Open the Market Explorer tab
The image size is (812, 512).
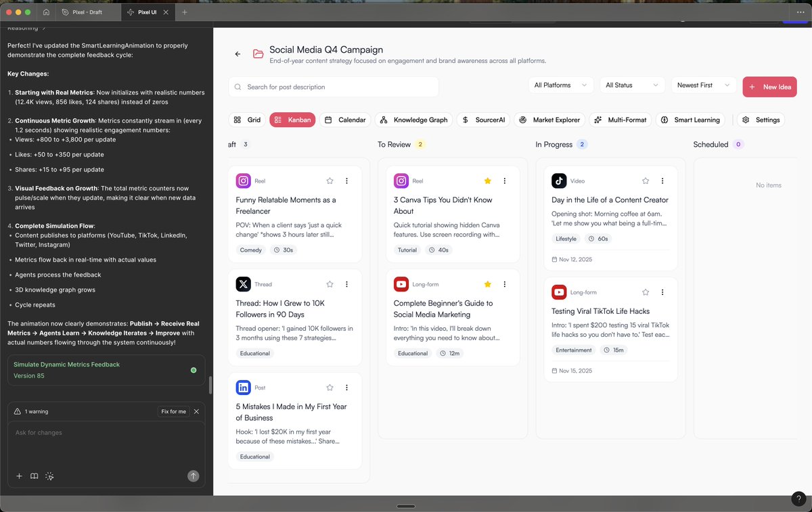pyautogui.click(x=549, y=120)
